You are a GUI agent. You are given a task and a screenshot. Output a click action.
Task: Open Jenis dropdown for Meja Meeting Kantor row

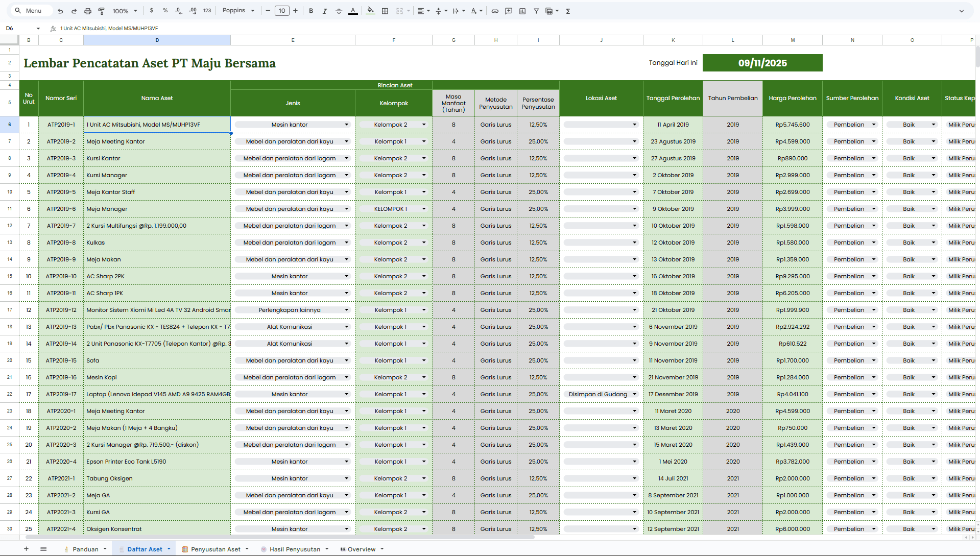click(x=346, y=141)
